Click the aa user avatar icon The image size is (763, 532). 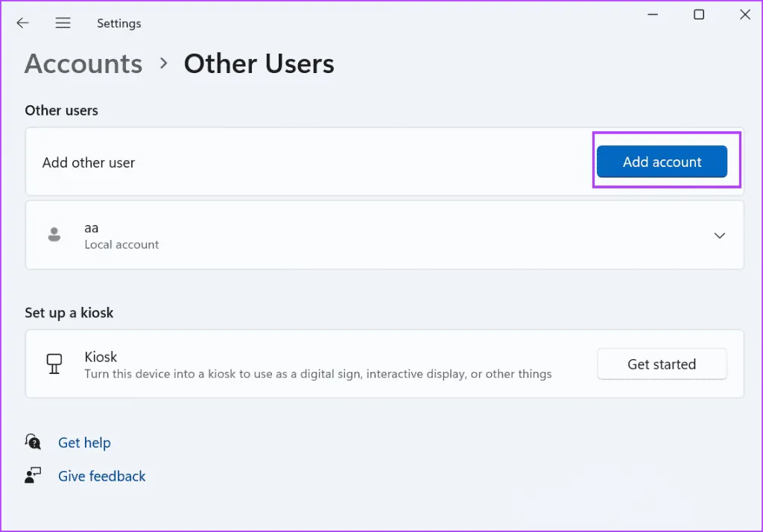coord(54,235)
